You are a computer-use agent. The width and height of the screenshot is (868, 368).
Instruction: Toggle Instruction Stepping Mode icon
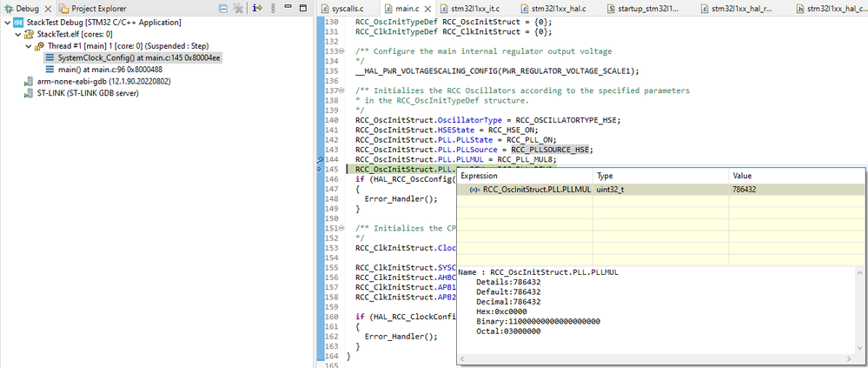tap(257, 9)
